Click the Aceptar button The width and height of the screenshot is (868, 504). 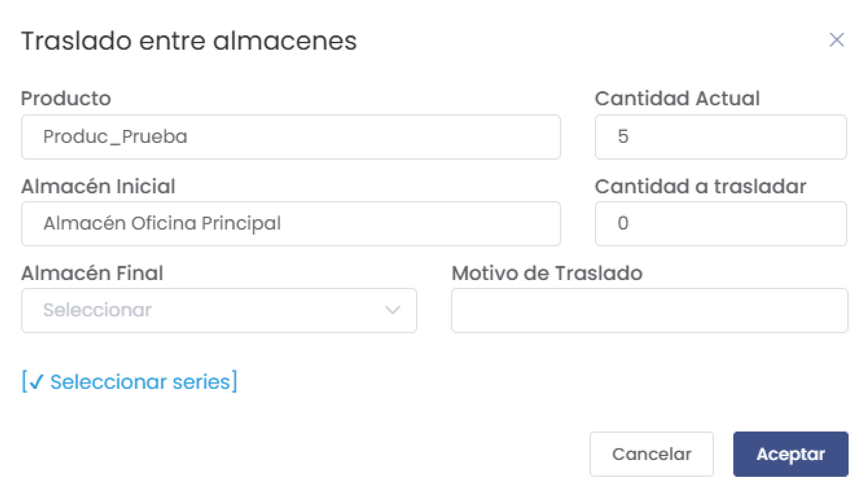point(790,454)
